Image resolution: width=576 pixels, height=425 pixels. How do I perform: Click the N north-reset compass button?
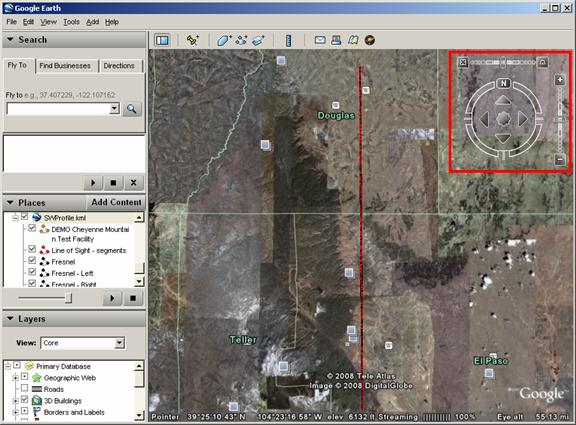pyautogui.click(x=504, y=83)
